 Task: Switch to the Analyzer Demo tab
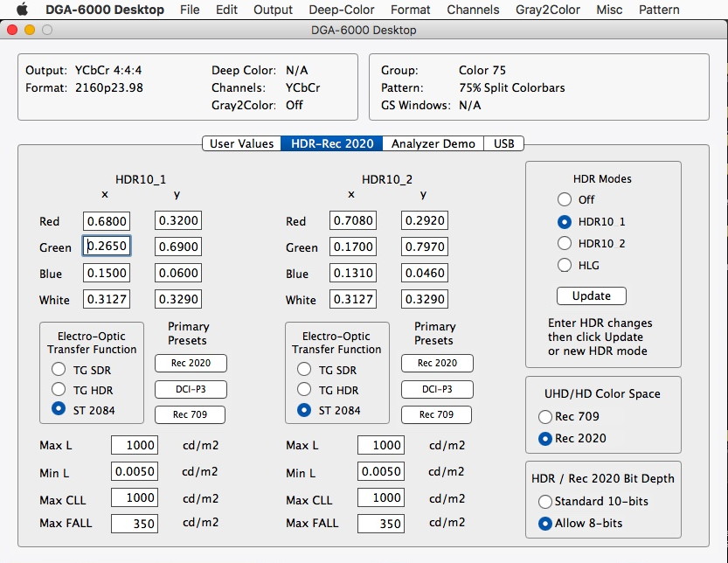click(433, 143)
